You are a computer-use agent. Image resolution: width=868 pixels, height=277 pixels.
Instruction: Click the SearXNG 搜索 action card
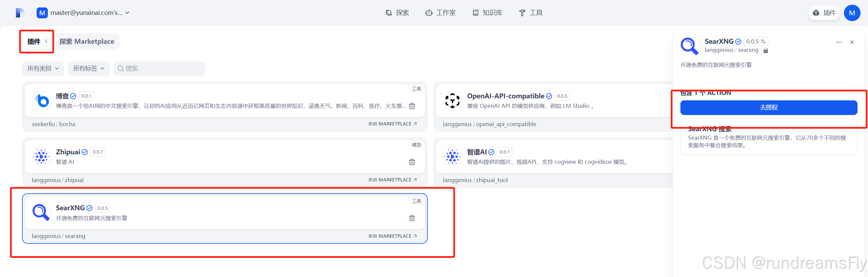769,137
